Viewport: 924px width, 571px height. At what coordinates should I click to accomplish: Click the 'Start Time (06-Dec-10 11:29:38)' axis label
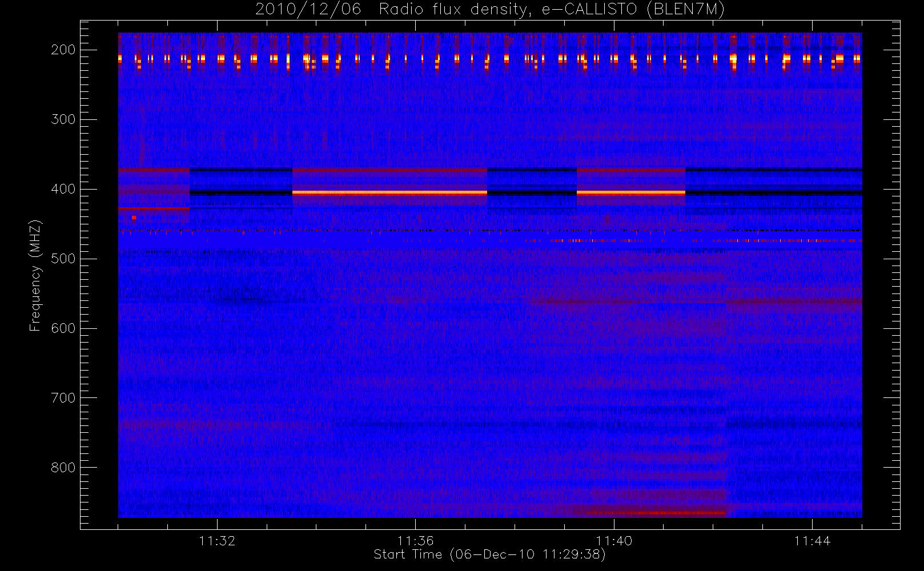(x=489, y=554)
